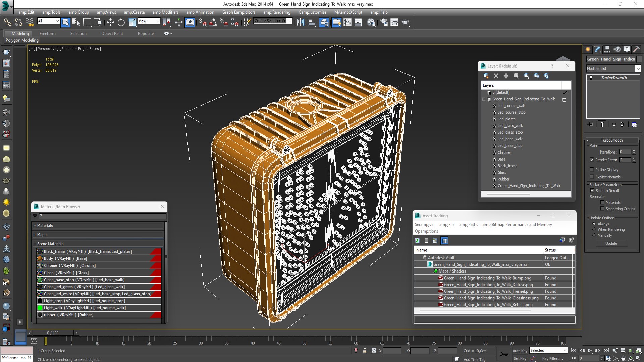Viewport: 644px width, 362px height.
Task: Refresh the Asset Tracking list
Action: point(417,241)
